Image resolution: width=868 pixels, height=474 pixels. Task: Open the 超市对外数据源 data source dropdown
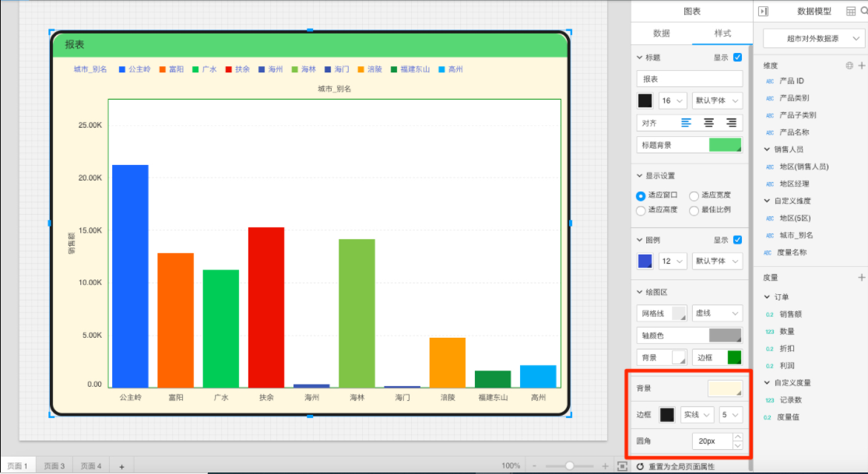click(x=813, y=39)
